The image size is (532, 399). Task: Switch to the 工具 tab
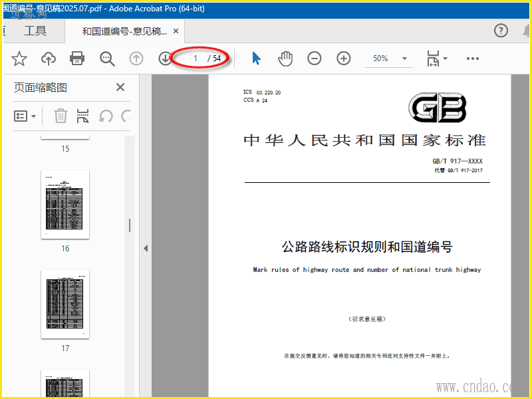pyautogui.click(x=35, y=31)
